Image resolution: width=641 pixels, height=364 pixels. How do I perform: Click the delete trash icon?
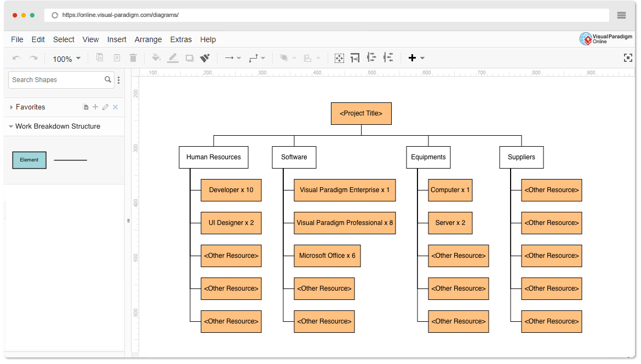(x=133, y=57)
